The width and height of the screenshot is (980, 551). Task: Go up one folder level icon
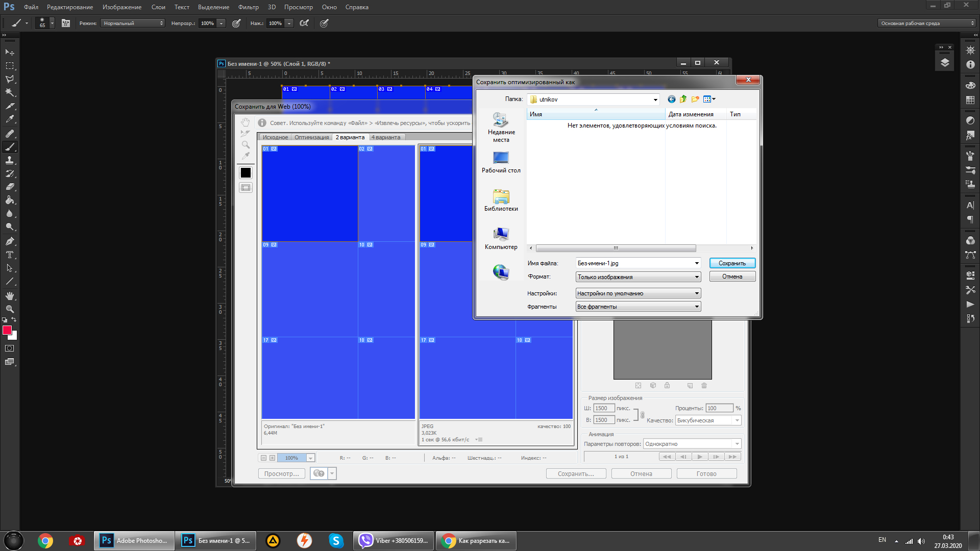[683, 99]
